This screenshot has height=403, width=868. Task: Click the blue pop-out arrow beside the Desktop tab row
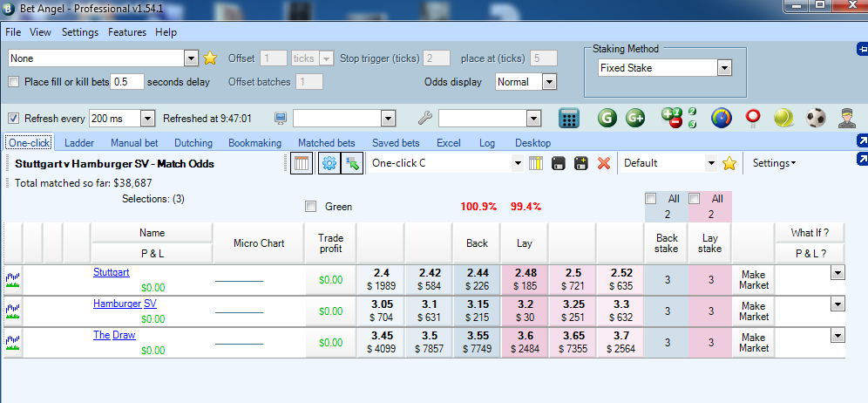[862, 140]
